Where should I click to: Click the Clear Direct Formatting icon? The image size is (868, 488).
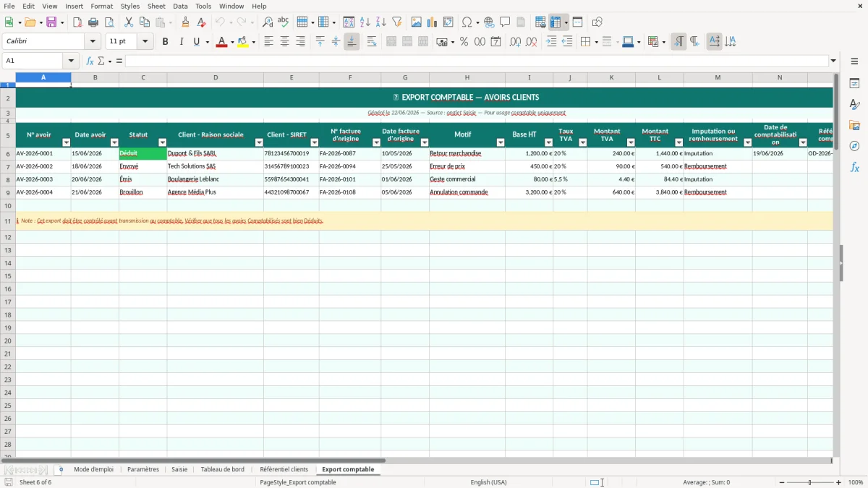pyautogui.click(x=201, y=22)
